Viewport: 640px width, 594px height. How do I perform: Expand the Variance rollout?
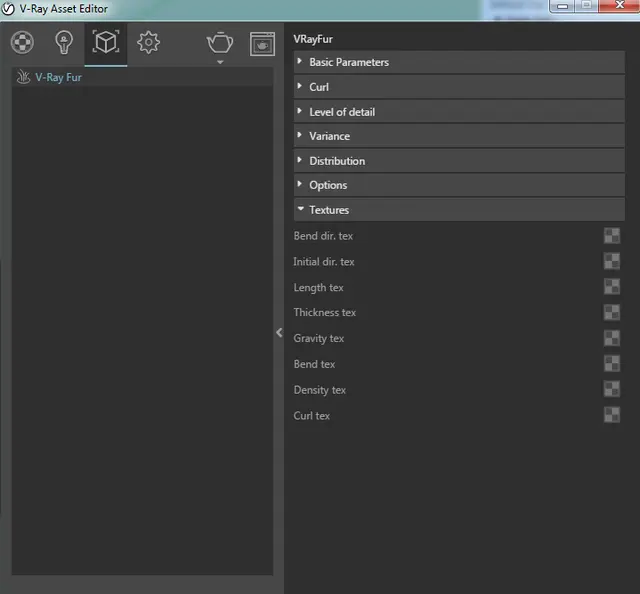[329, 136]
